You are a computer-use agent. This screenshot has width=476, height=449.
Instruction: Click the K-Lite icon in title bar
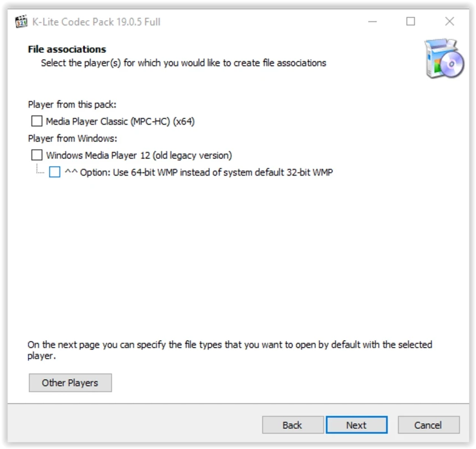click(x=21, y=22)
